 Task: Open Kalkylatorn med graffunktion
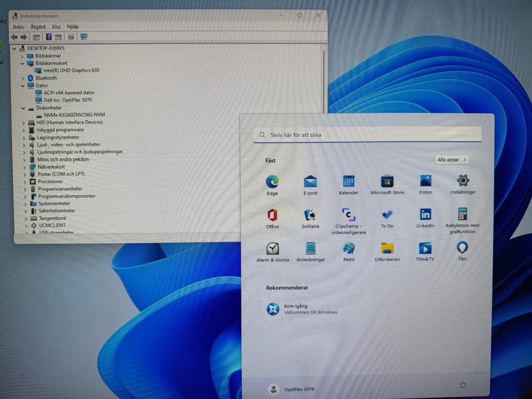click(x=462, y=221)
